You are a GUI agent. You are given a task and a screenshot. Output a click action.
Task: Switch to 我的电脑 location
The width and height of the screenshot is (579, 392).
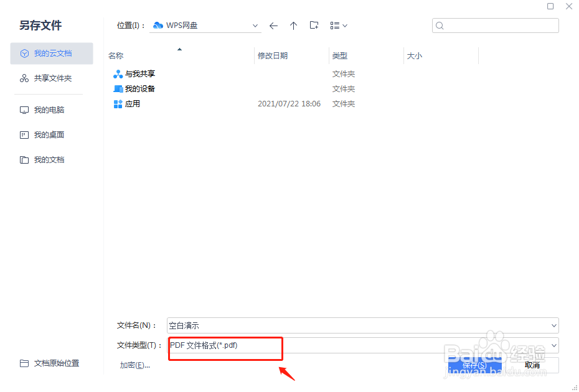52,110
